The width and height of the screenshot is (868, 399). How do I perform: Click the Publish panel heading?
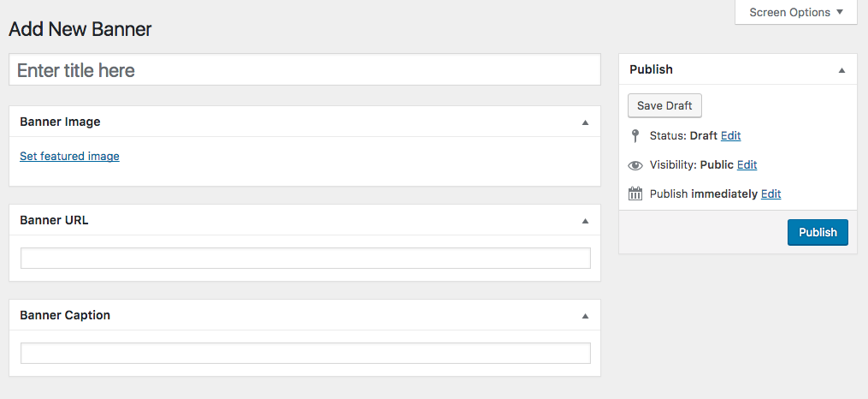(x=651, y=69)
